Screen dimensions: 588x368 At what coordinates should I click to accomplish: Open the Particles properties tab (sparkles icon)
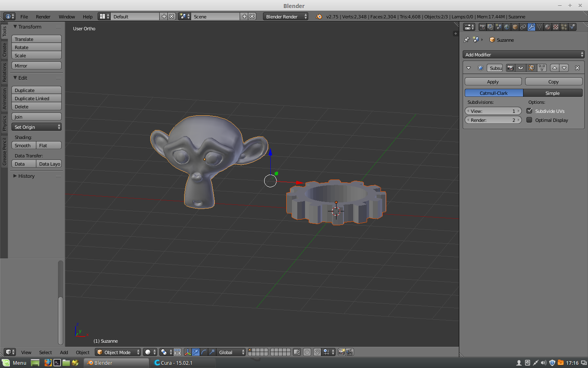(x=564, y=27)
